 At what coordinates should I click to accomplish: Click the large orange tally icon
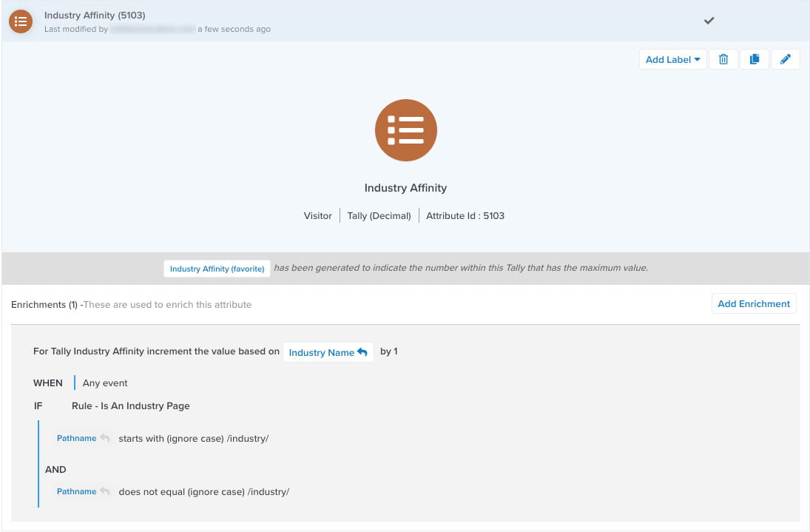point(405,130)
